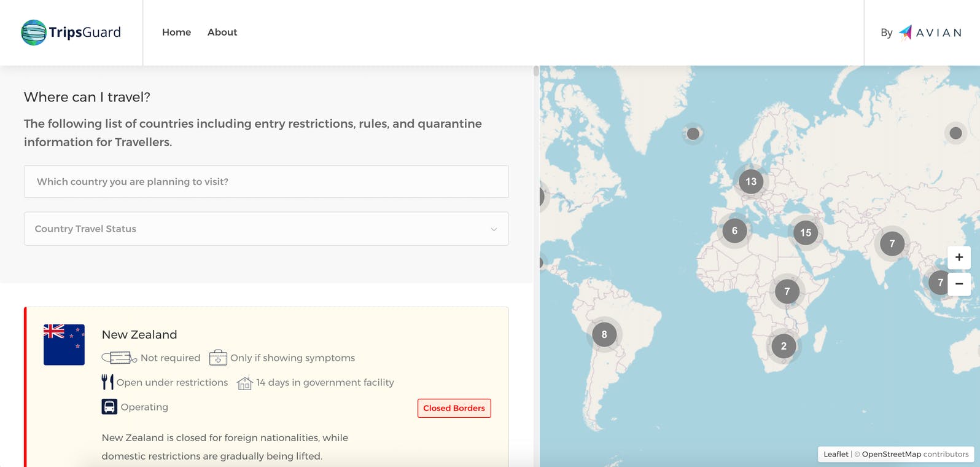980x467 pixels.
Task: Zoom in on the map
Action: click(x=959, y=257)
